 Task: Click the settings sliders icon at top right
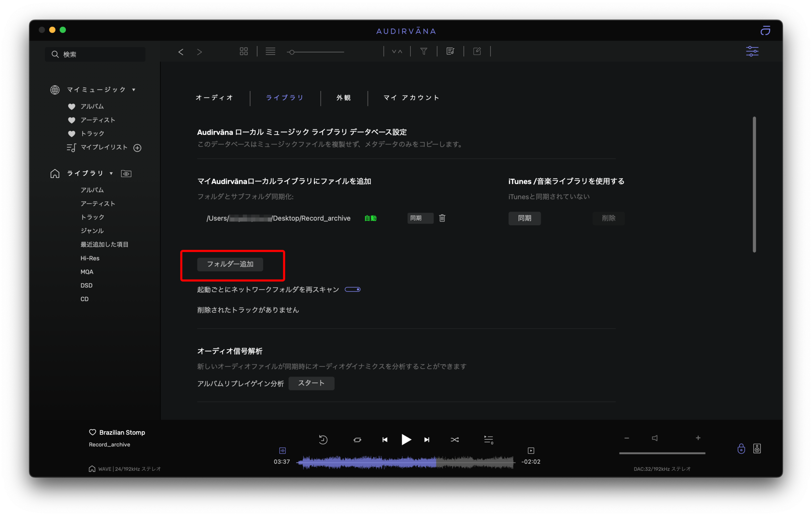[x=752, y=51]
